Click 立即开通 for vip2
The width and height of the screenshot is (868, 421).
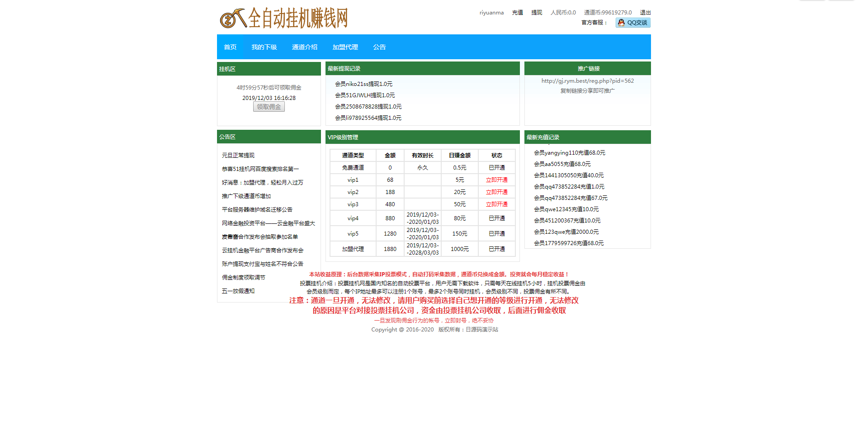(x=496, y=192)
